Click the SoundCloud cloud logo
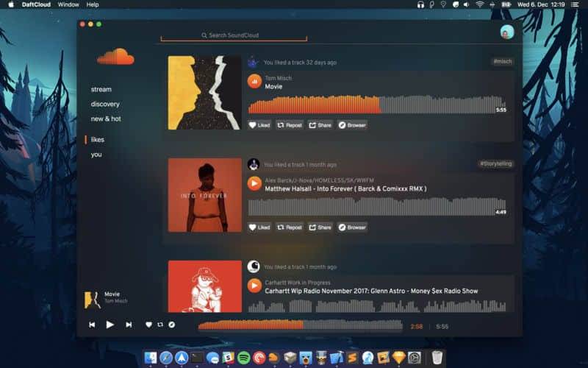This screenshot has width=588, height=368. point(115,57)
